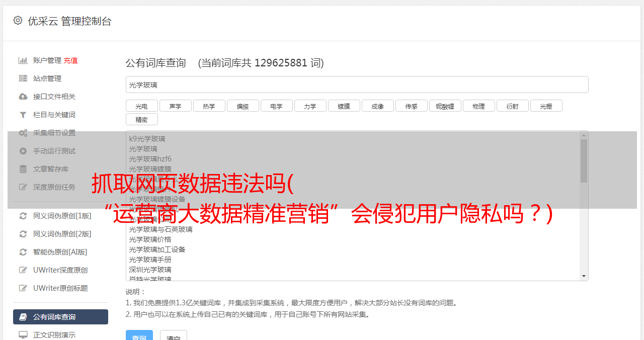Image resolution: width=644 pixels, height=340 pixels.
Task: Click the book icon for 公有词库查询
Action: [x=23, y=317]
